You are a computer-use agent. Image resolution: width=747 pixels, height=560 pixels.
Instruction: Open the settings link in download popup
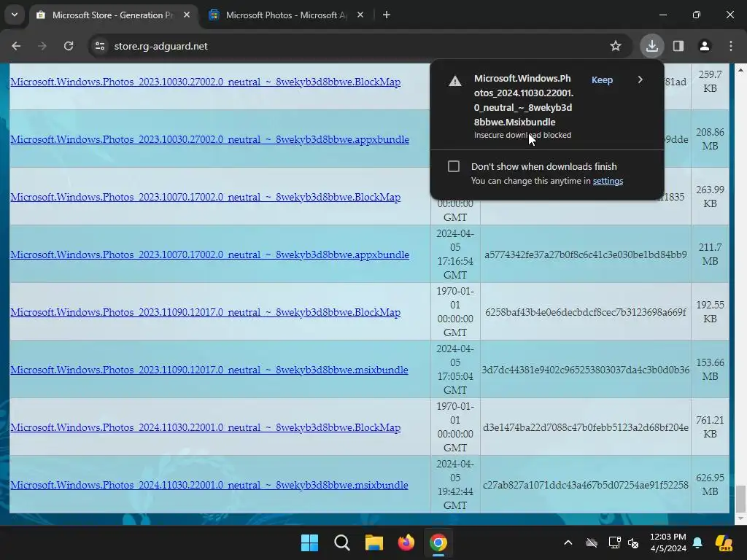click(x=608, y=181)
